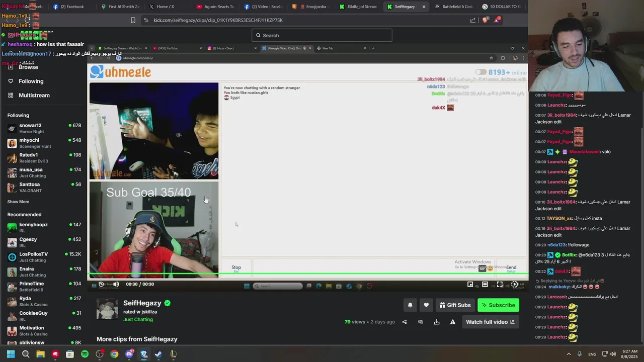Switch to JSkillz_lol Stream tab

tap(358, 7)
